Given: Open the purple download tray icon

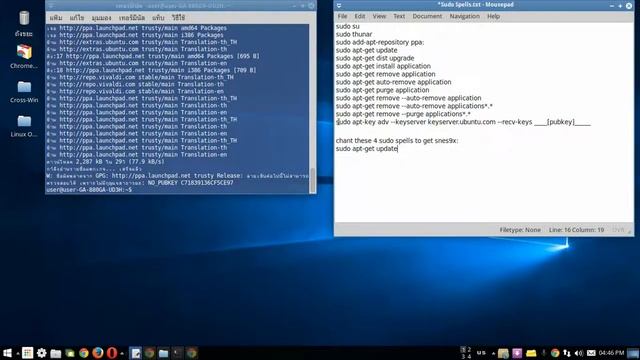Looking at the screenshot, I should 517,353.
